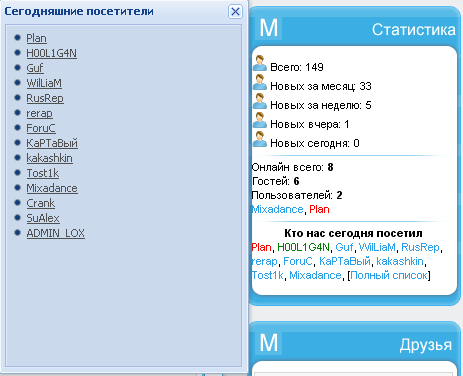Click online user Mixadance under Пользователей

click(x=277, y=209)
